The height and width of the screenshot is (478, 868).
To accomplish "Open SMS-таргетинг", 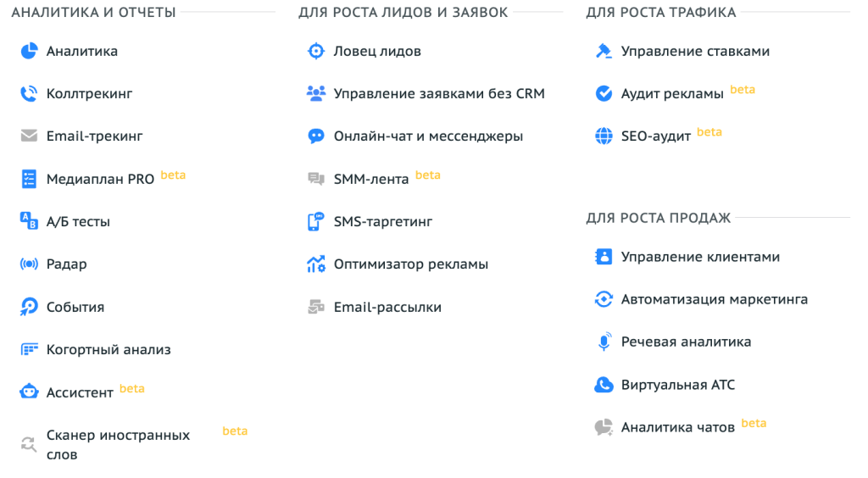I will 382,221.
